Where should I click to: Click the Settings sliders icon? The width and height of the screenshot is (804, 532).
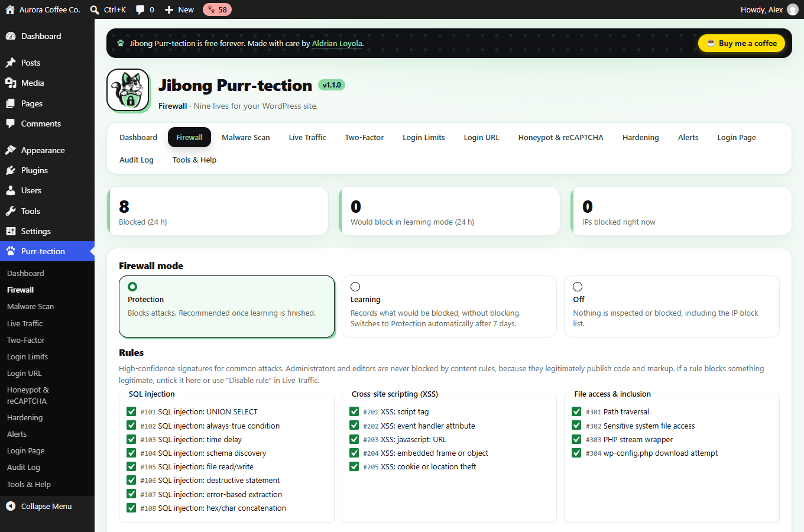point(11,231)
